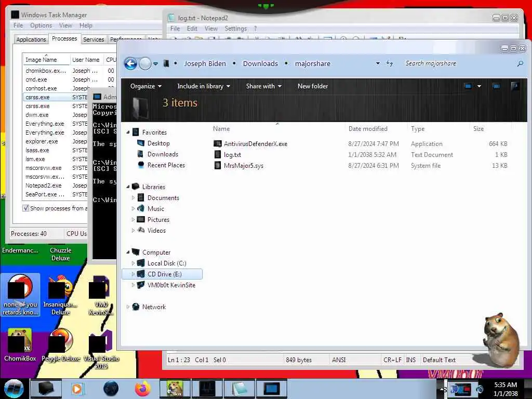Go back using Explorer's blue back arrow
The width and height of the screenshot is (532, 399).
click(x=130, y=63)
